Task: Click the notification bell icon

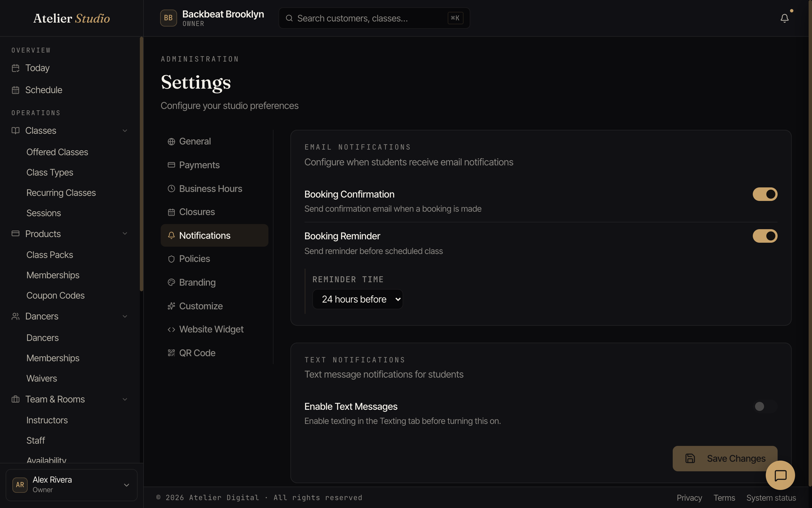Action: pos(784,18)
